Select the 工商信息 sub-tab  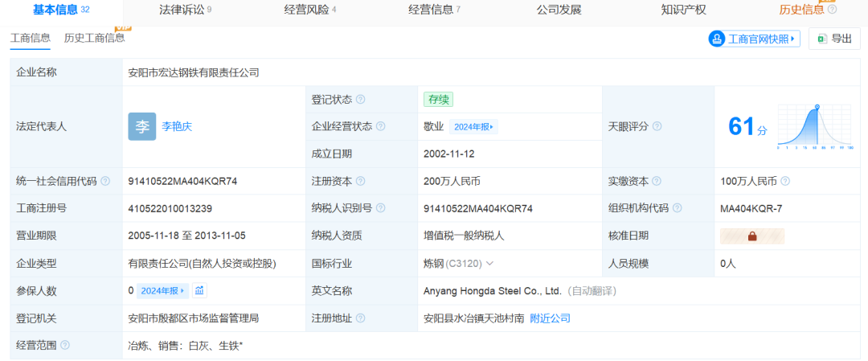(31, 38)
